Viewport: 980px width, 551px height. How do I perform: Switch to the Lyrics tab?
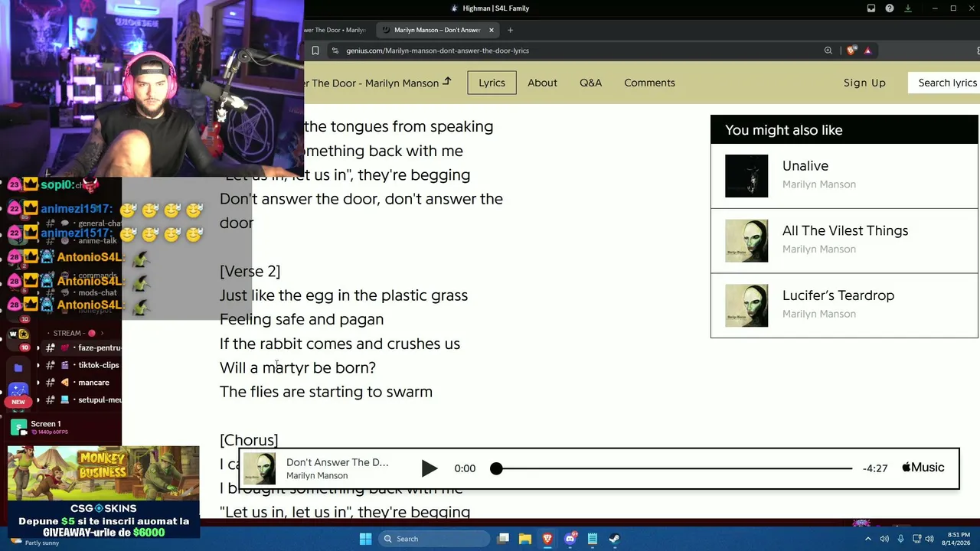[492, 83]
